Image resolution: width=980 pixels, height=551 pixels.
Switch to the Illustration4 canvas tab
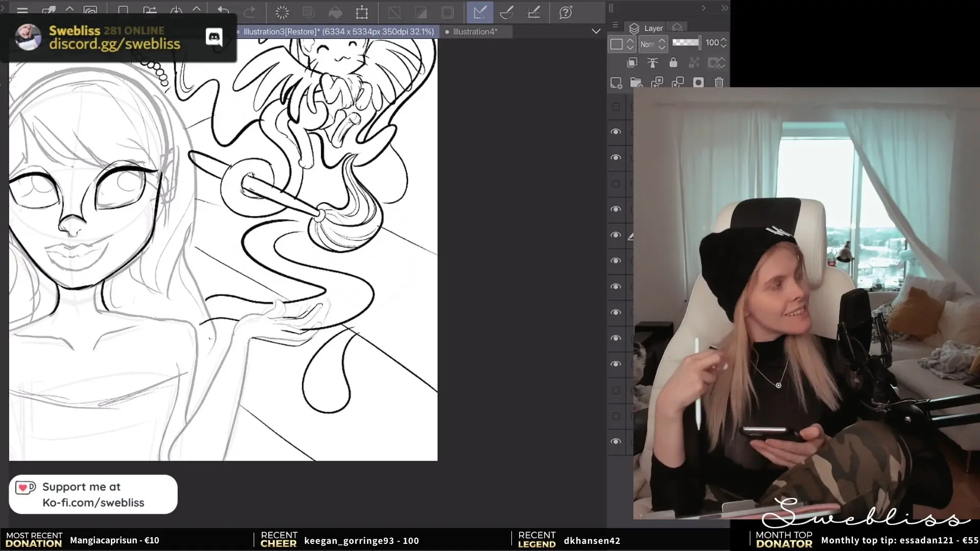[475, 32]
